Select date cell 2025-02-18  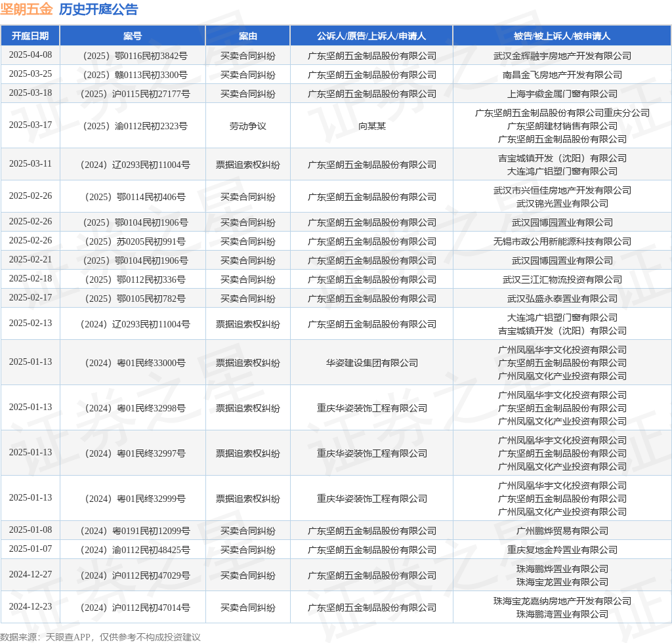(x=30, y=278)
